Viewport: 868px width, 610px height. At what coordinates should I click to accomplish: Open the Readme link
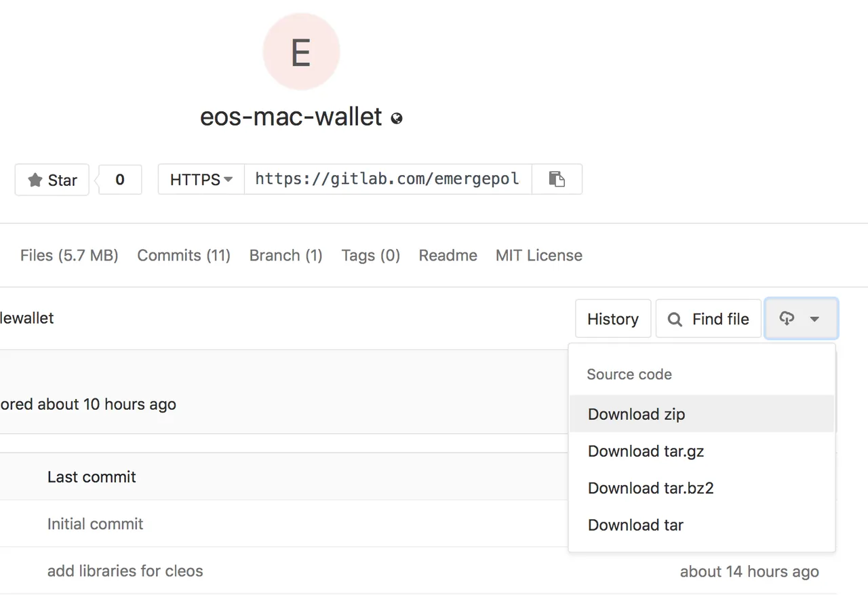pyautogui.click(x=448, y=255)
